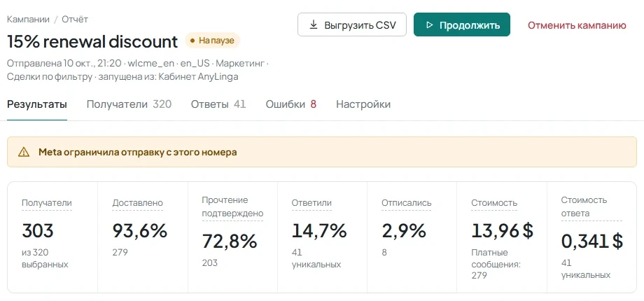The image size is (644, 301).
Task: Click the из 320 выбранных text
Action: (45, 258)
